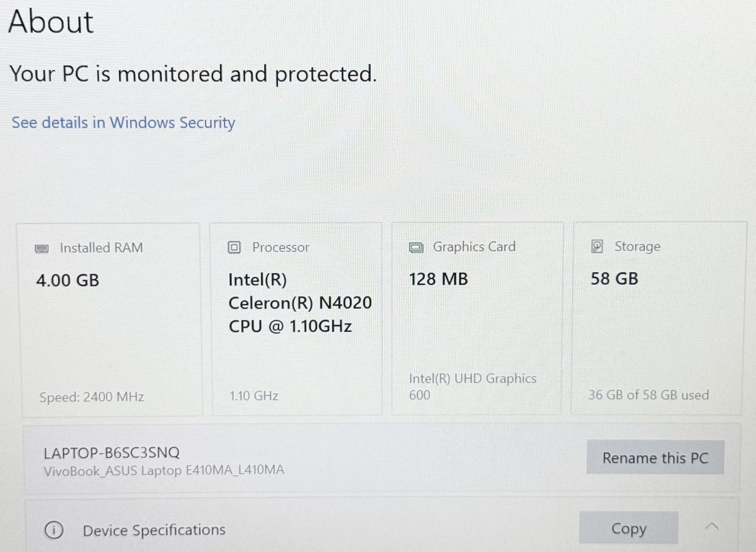This screenshot has width=756, height=552.
Task: Click the Intel(R) UHD Graphics 600 label
Action: click(472, 386)
